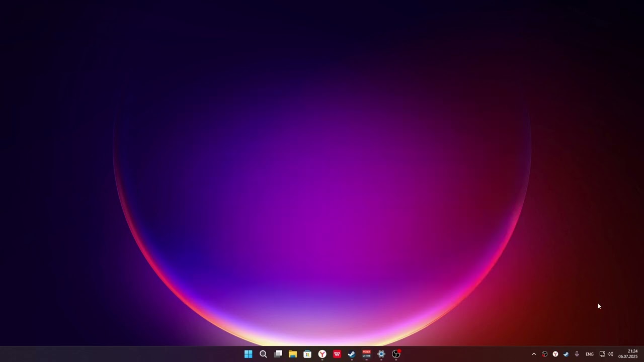Image resolution: width=644 pixels, height=362 pixels.
Task: Open taskbar Search magnifier
Action: click(x=263, y=354)
